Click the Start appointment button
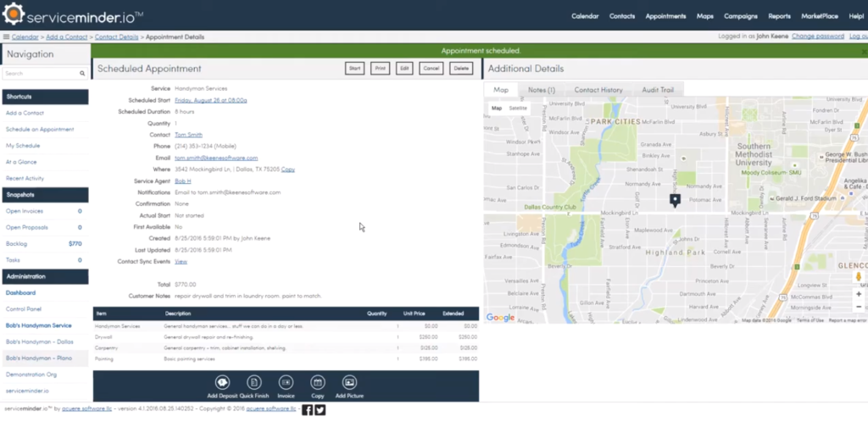The image size is (868, 422). 355,69
